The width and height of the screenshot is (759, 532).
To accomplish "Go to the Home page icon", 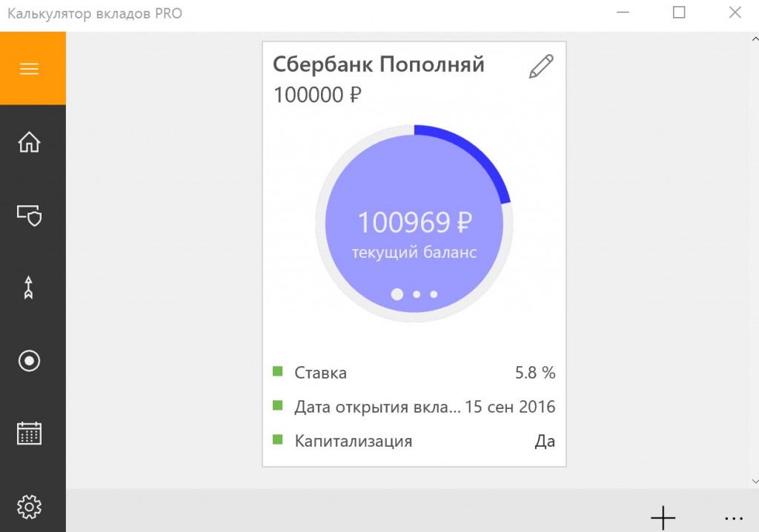I will tap(30, 142).
